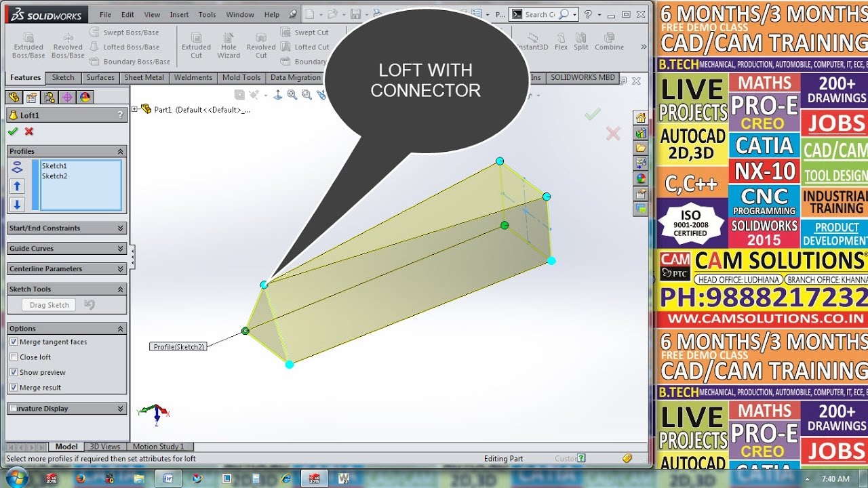
Task: Select Sketch1 in the Profiles list
Action: tap(54, 166)
